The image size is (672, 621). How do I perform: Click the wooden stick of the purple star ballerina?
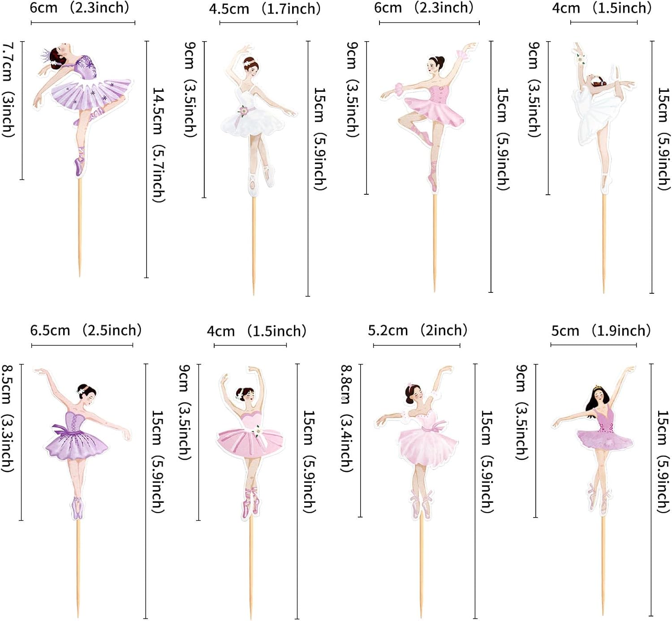(x=80, y=228)
